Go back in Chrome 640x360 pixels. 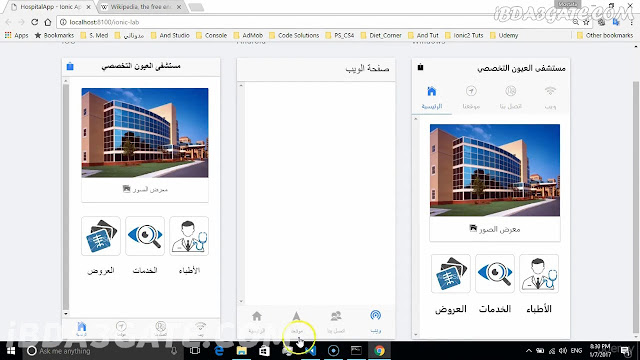pos(9,22)
